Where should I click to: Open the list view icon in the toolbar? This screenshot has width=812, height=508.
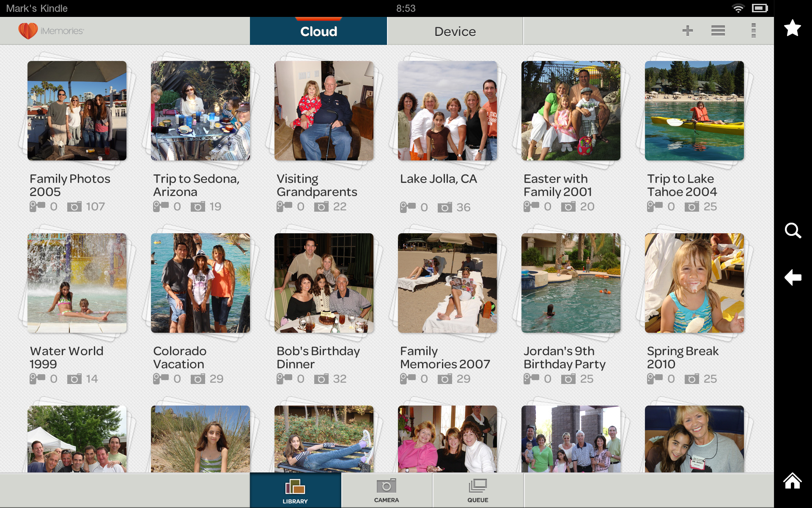coord(718,30)
